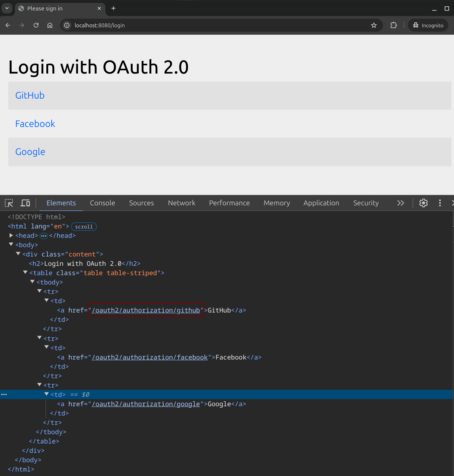Open the Network tab
This screenshot has height=476, width=454.
coord(182,203)
